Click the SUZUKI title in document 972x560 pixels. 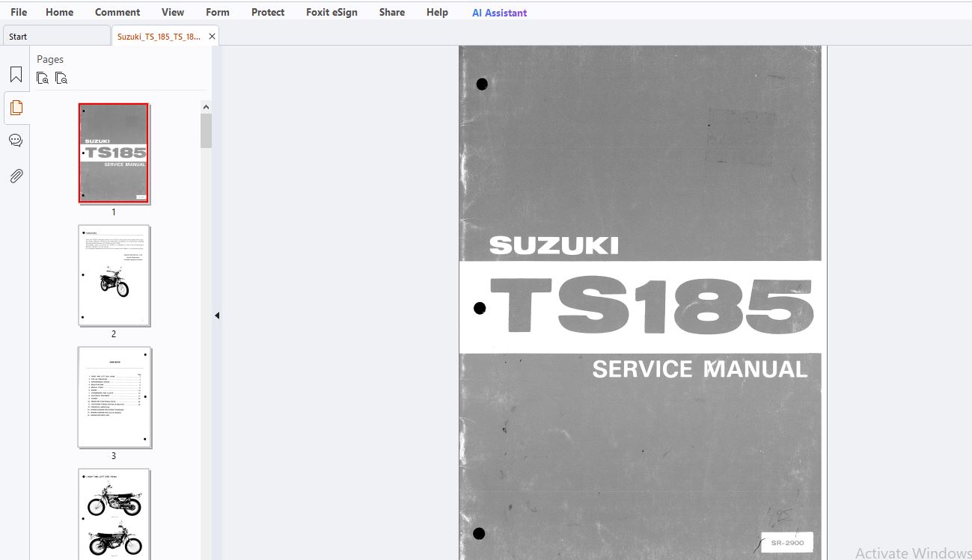(554, 245)
